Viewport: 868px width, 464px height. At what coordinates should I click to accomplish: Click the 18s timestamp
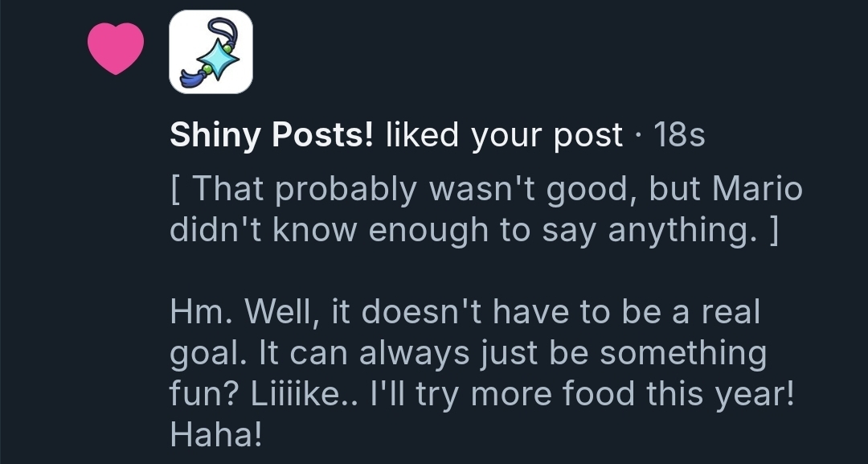point(680,136)
